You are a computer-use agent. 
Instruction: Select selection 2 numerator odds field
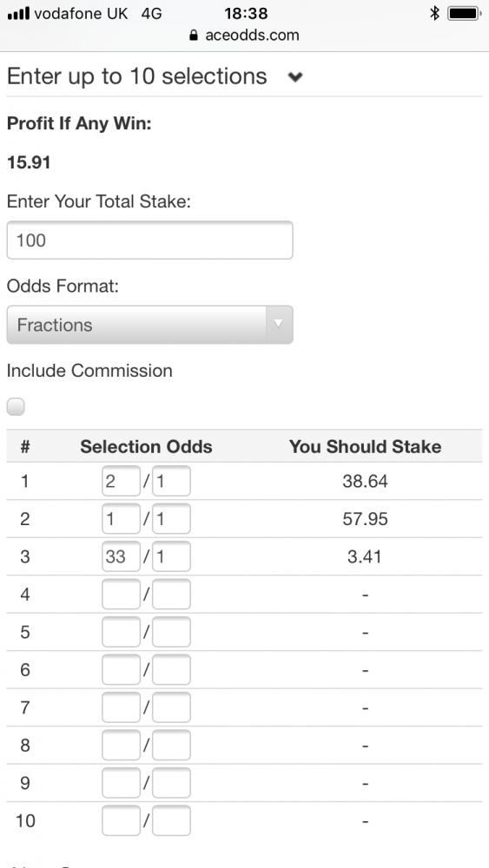(x=121, y=519)
